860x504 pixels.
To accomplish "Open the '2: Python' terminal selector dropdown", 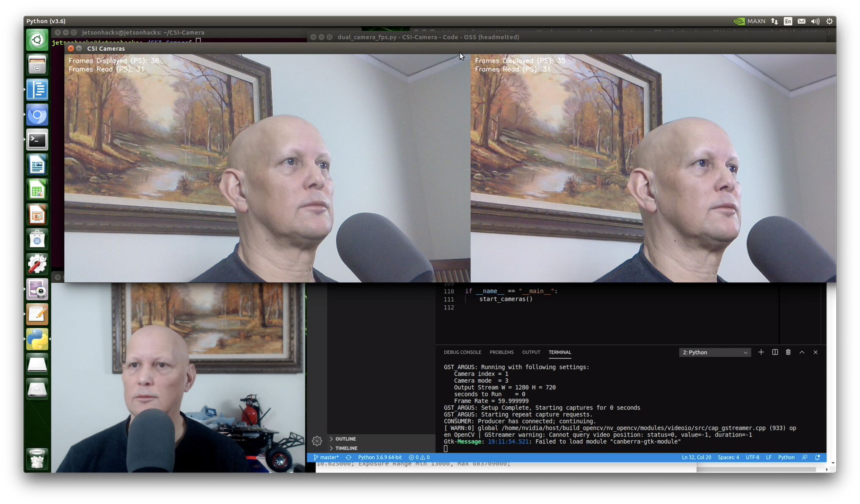I will tap(714, 352).
